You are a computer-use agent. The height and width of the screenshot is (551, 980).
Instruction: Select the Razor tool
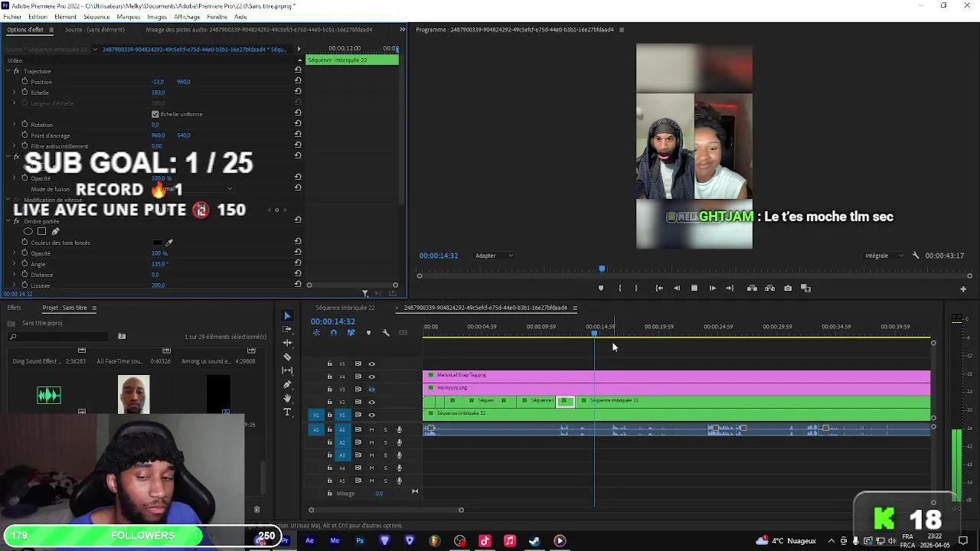[287, 357]
